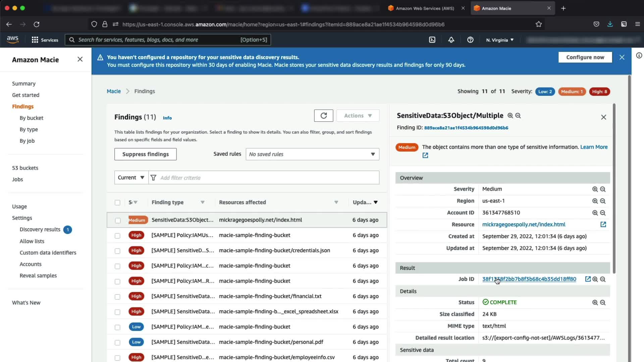Dismiss the repository warning banner
Image resolution: width=644 pixels, height=362 pixels.
point(622,57)
